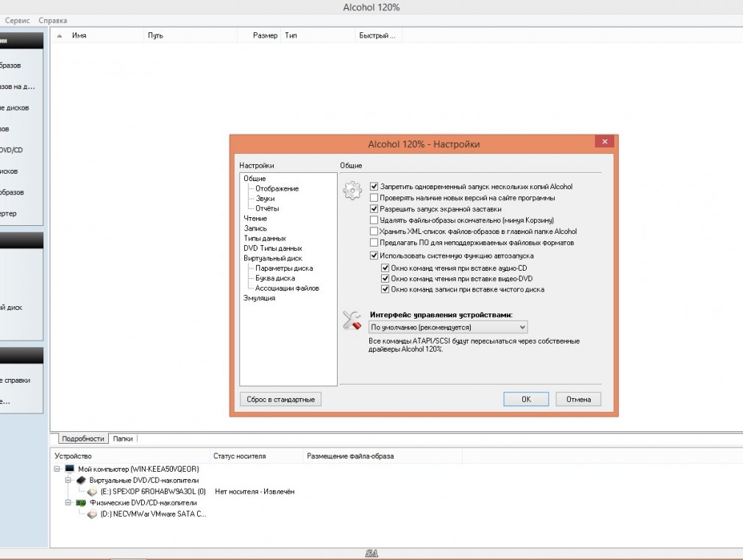743x560 pixels.
Task: Open the Справка menu
Action: [52, 21]
